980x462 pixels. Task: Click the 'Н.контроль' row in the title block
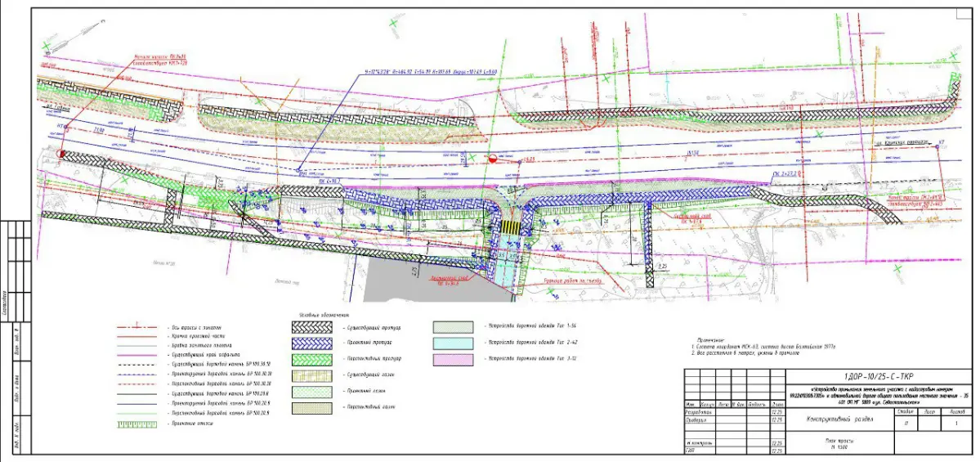tap(735, 442)
